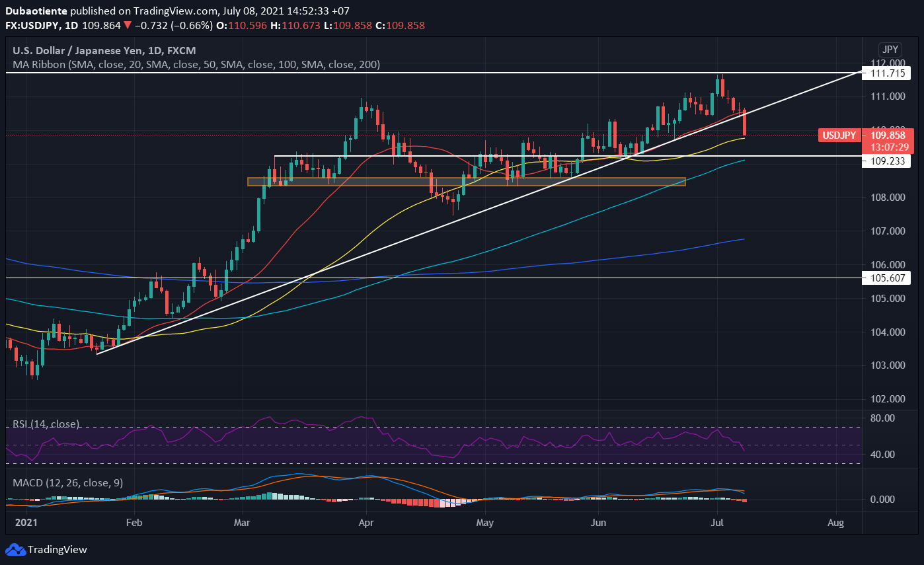
Task: Click the Jul label on time axis
Action: tap(717, 522)
